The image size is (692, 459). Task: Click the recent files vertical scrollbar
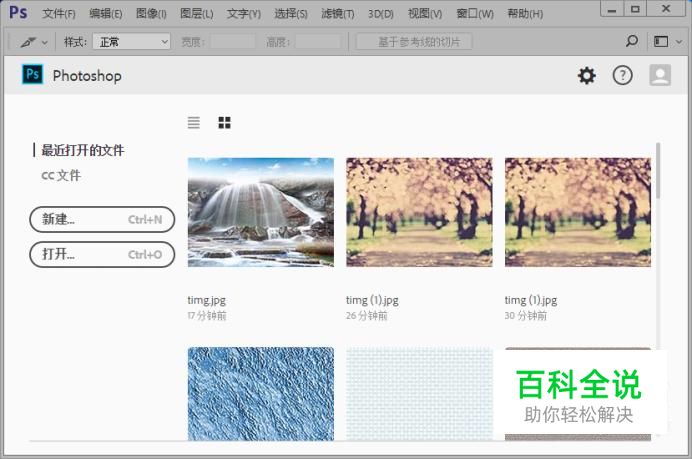click(658, 170)
